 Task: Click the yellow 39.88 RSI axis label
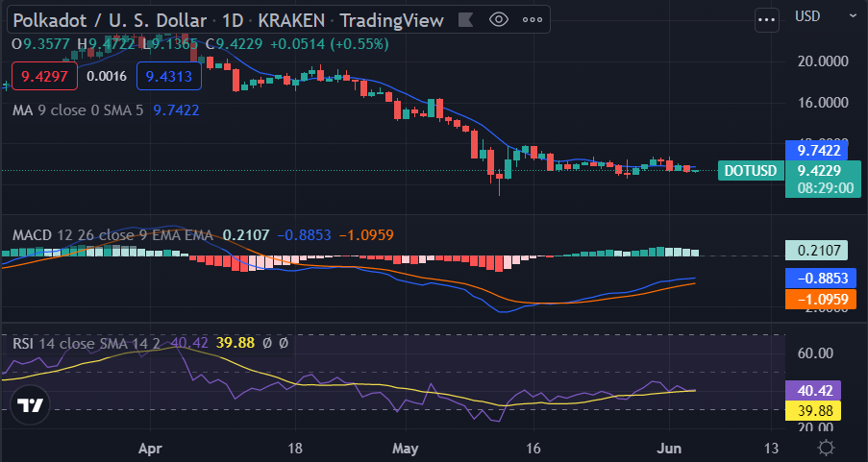[x=813, y=410]
